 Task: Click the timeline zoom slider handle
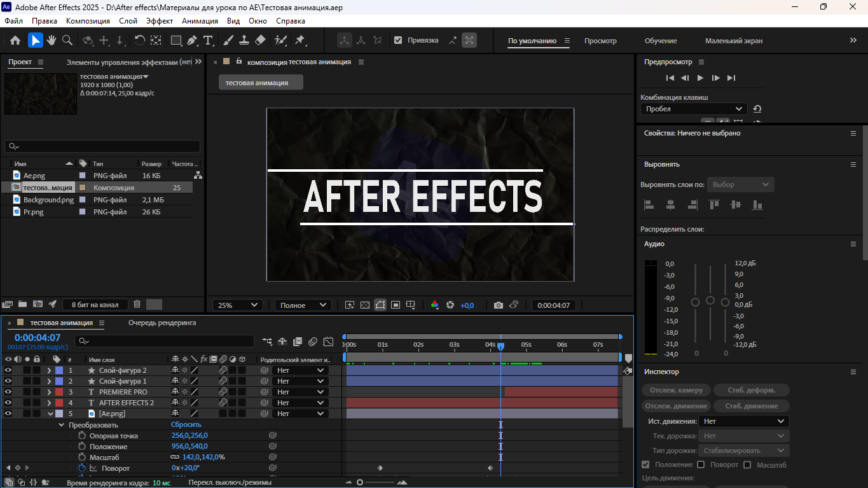coord(359,482)
